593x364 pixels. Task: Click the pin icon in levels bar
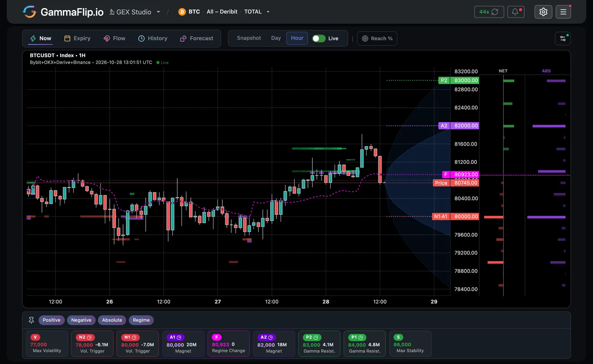click(x=31, y=320)
